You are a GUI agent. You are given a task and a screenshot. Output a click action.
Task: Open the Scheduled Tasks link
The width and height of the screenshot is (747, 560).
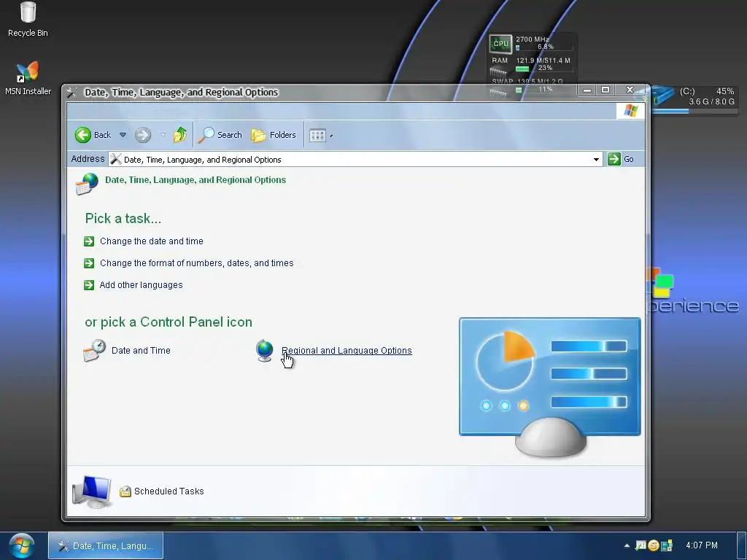coord(169,491)
